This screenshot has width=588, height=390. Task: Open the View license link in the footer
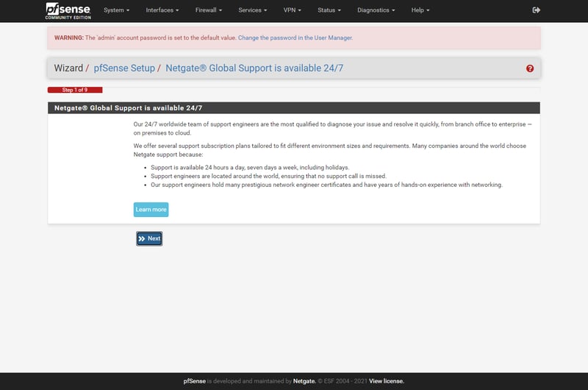386,381
